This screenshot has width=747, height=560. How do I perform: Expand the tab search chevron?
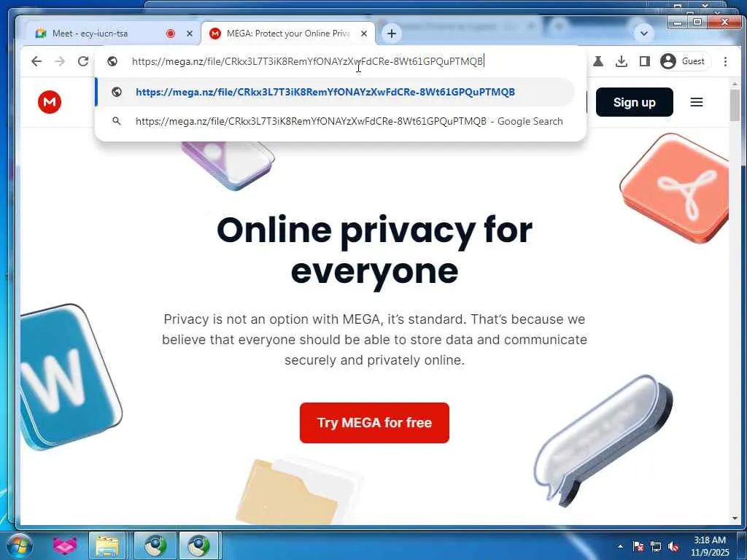(x=643, y=34)
